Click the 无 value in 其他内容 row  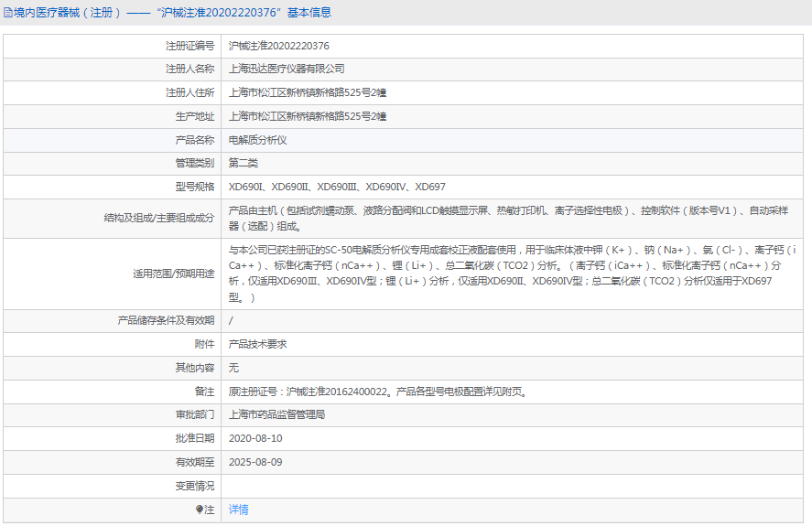pyautogui.click(x=233, y=368)
